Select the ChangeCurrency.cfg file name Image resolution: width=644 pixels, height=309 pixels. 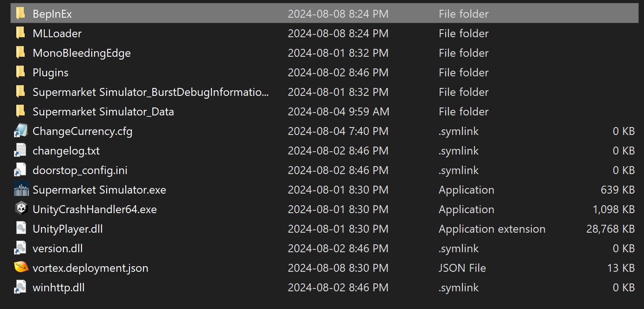click(82, 131)
